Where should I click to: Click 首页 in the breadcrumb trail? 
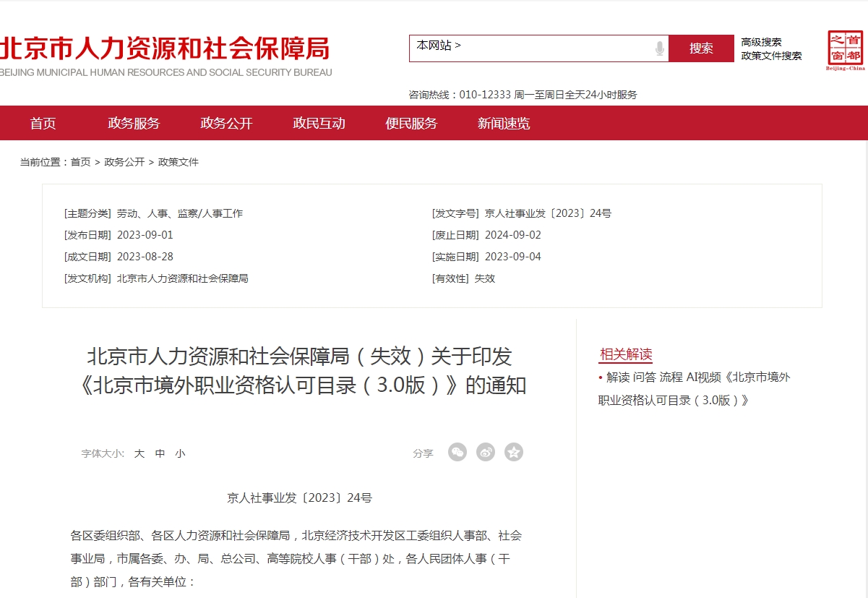[80, 162]
